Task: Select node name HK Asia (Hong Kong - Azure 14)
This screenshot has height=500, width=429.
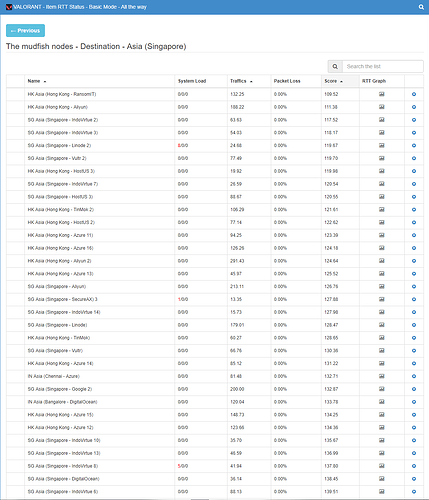Action: [x=60, y=363]
